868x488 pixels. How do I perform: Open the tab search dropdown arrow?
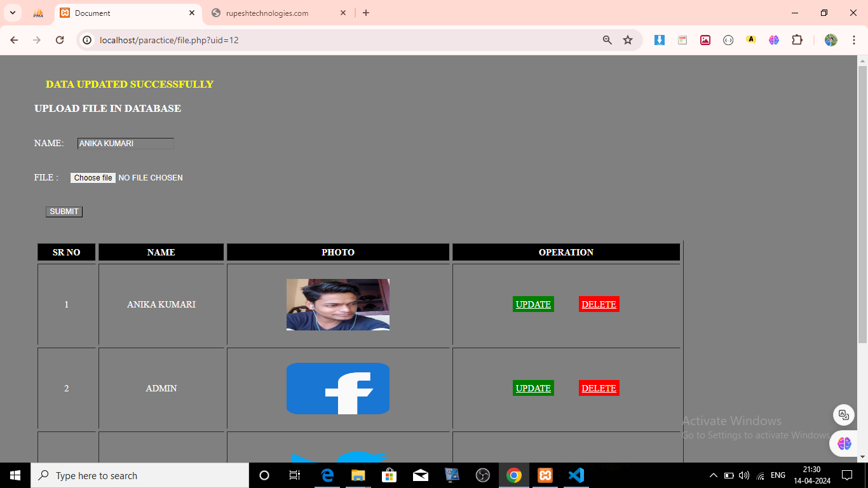[x=12, y=13]
